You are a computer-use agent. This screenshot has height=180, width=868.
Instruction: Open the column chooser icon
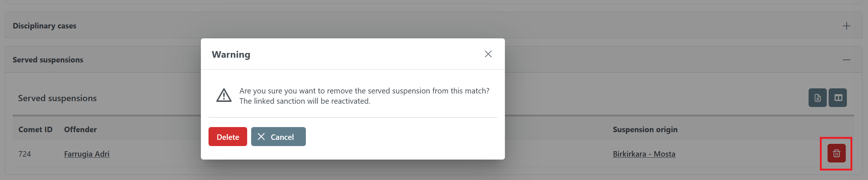click(x=838, y=98)
